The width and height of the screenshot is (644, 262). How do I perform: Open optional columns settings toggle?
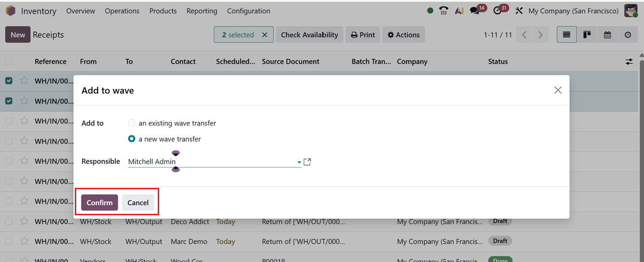pyautogui.click(x=629, y=62)
